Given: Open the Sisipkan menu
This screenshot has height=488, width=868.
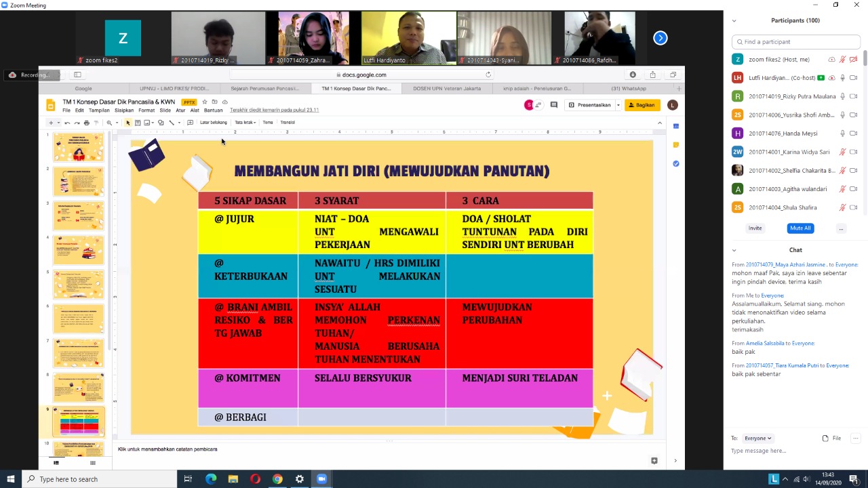Looking at the screenshot, I should pyautogui.click(x=124, y=110).
